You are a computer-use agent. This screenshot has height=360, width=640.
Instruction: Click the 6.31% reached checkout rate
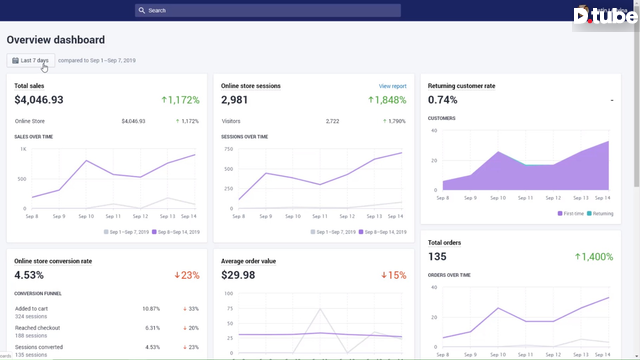153,328
